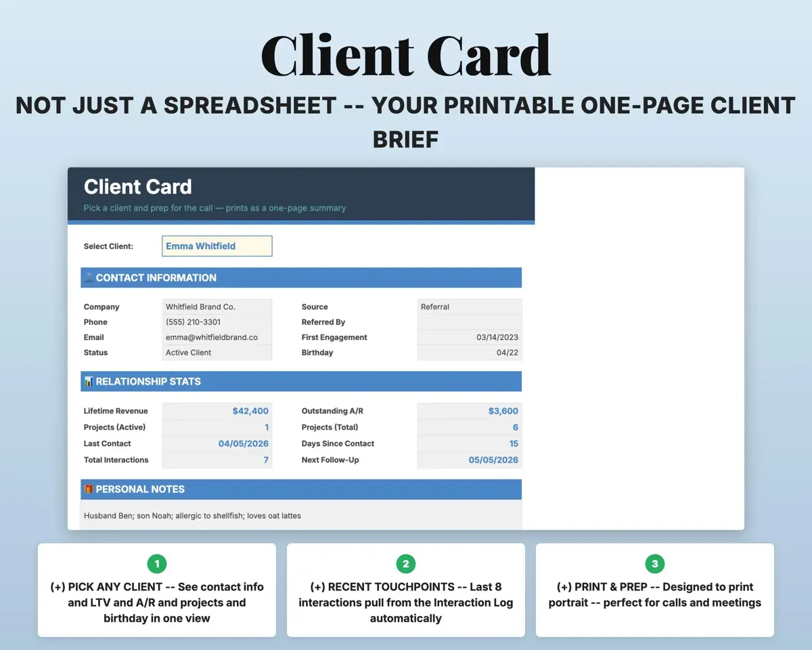Screen dimensions: 812x650
Task: Click Total Interactions value 7
Action: pyautogui.click(x=217, y=460)
